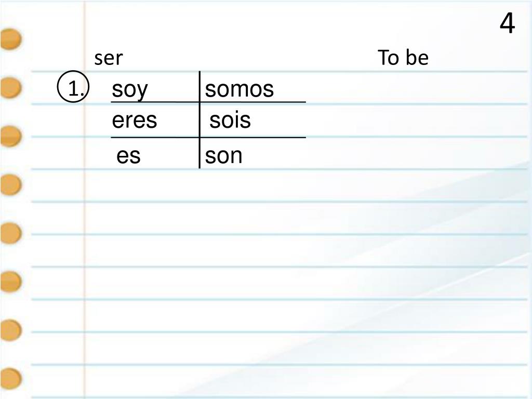This screenshot has width=532, height=399.
Task: Select the word "ser" heading
Action: pos(108,58)
